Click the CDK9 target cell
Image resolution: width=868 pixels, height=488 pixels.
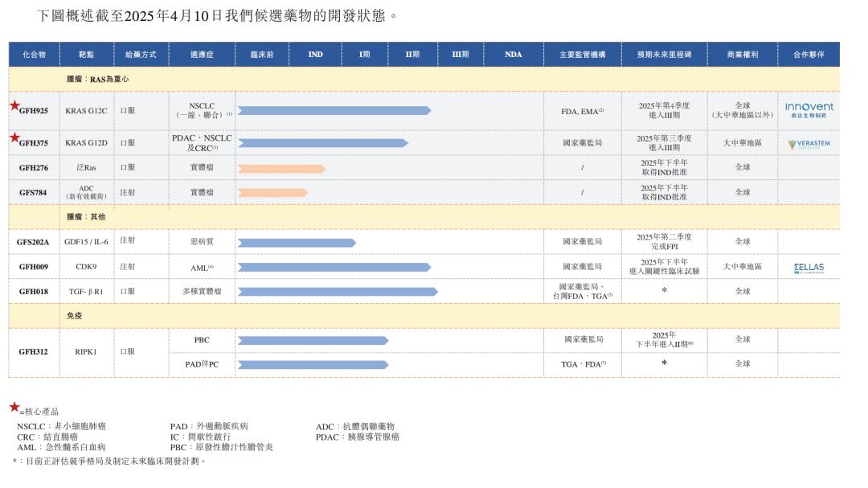coord(86,267)
